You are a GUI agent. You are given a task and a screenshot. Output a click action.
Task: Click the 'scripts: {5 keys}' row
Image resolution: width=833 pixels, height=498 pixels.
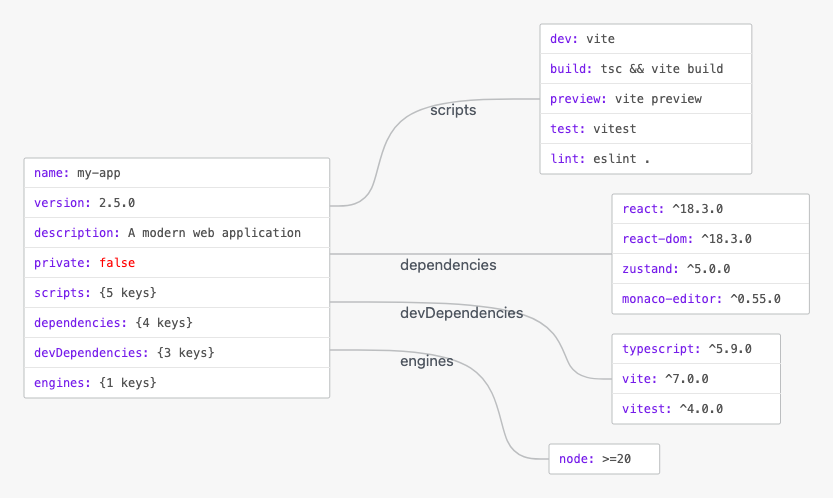pos(177,292)
